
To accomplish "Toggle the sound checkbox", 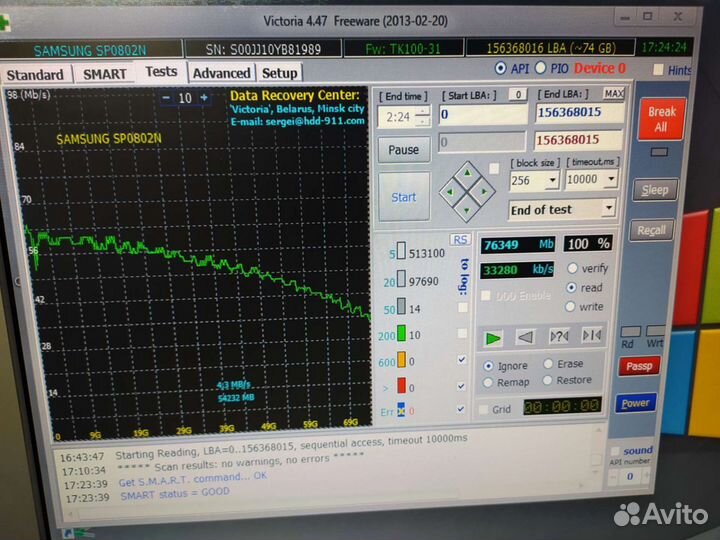I will click(x=615, y=451).
